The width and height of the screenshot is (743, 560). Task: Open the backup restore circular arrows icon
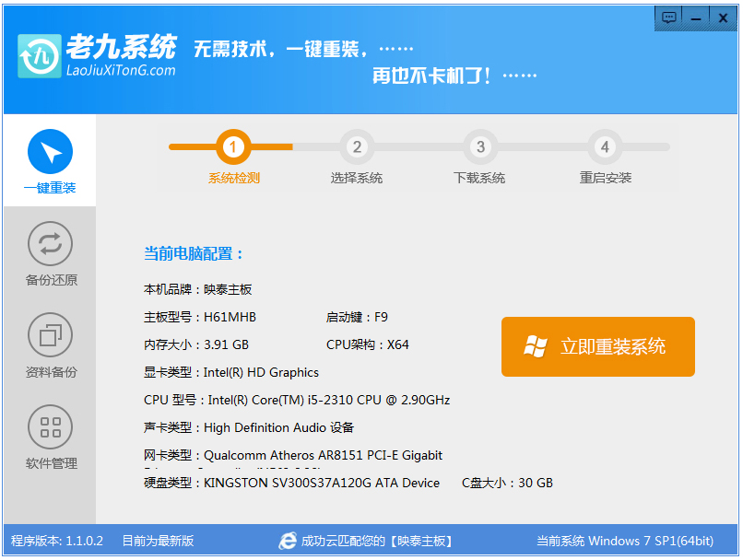[x=49, y=244]
